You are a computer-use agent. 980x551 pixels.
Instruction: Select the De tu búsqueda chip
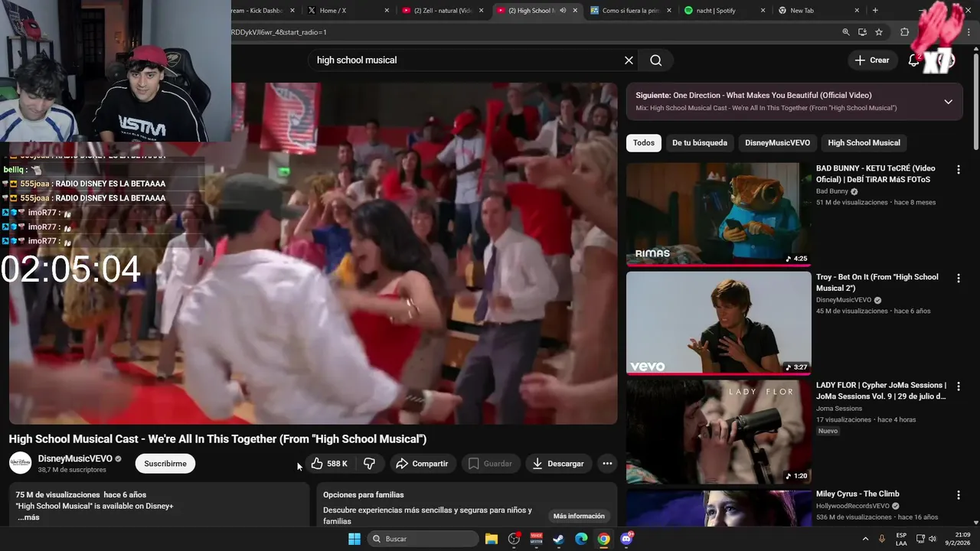pos(700,143)
